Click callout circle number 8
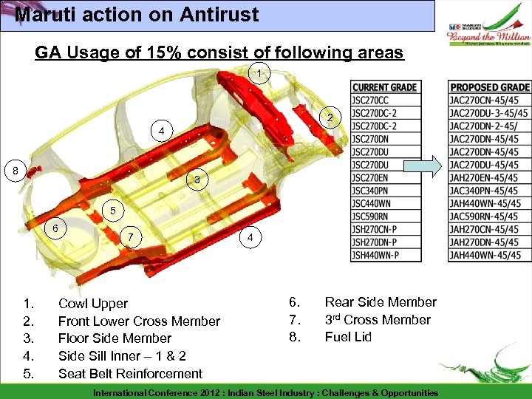This screenshot has width=532, height=399. click(x=16, y=171)
